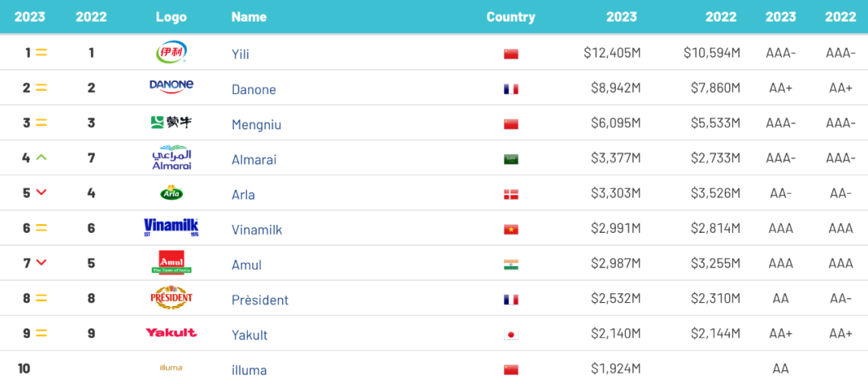Viewport: 868px width, 384px height.
Task: Select the Mengniu logo
Action: coord(171,122)
